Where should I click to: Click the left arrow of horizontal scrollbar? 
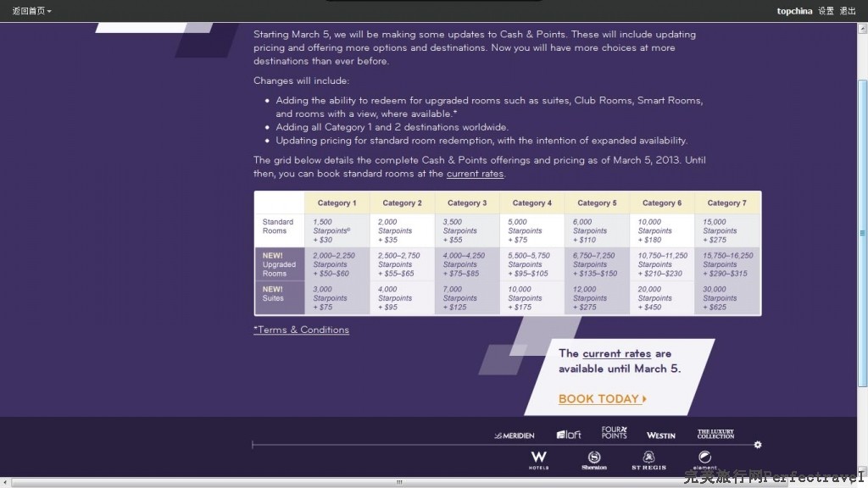pyautogui.click(x=4, y=483)
